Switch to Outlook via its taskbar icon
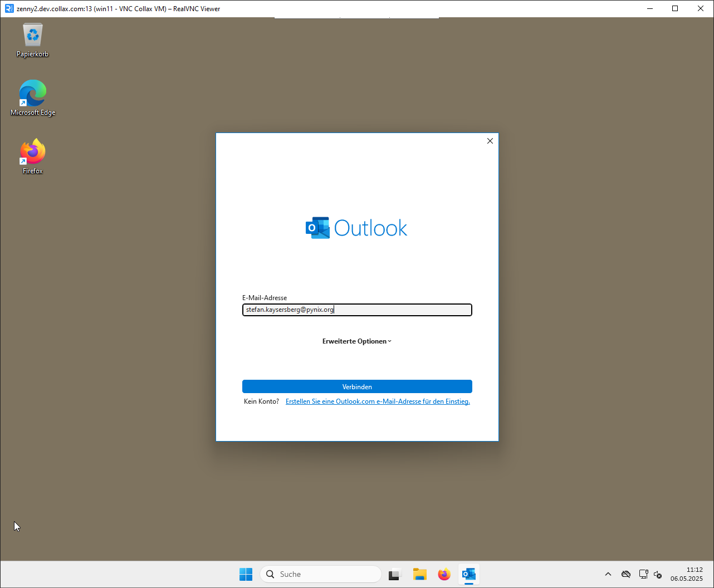Screen dimensions: 714x588 coord(468,574)
